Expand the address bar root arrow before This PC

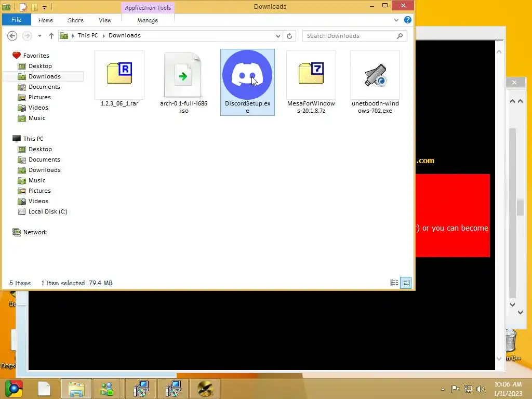(73, 36)
